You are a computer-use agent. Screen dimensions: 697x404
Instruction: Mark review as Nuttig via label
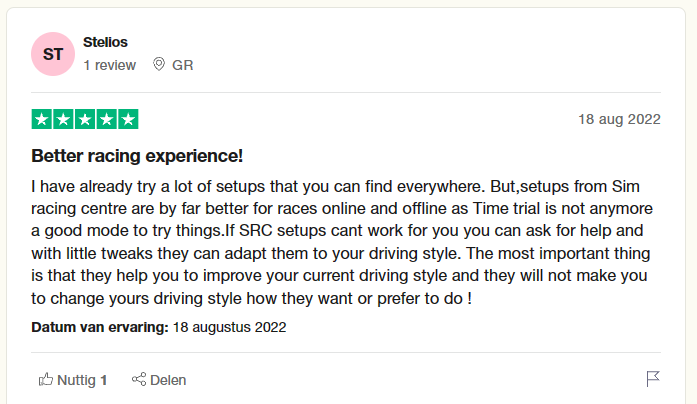click(76, 380)
